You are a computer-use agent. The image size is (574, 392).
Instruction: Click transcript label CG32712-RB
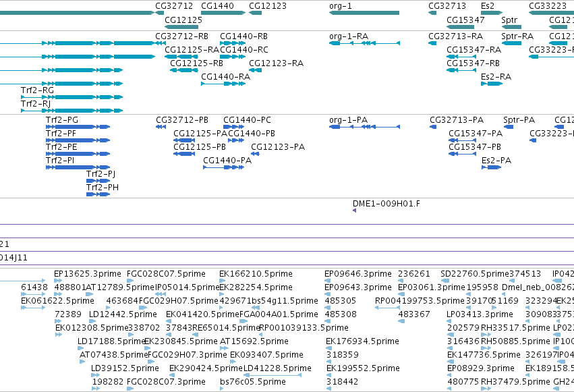click(x=182, y=36)
